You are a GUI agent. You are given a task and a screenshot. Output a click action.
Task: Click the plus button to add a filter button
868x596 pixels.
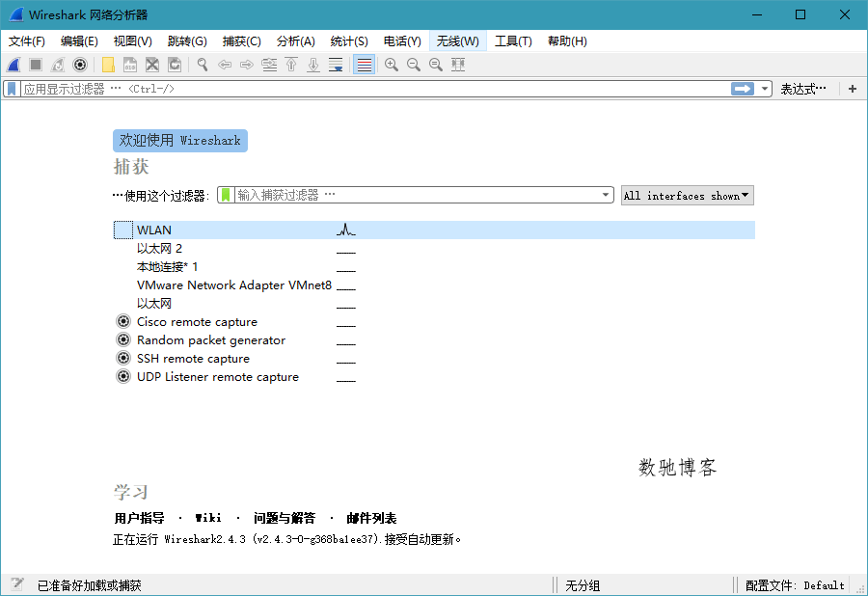(x=853, y=89)
